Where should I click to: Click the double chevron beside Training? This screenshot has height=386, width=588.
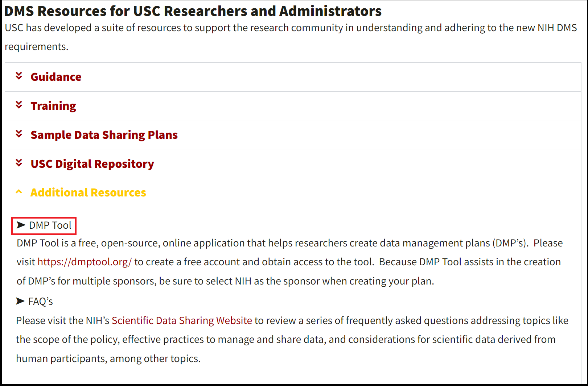(18, 105)
